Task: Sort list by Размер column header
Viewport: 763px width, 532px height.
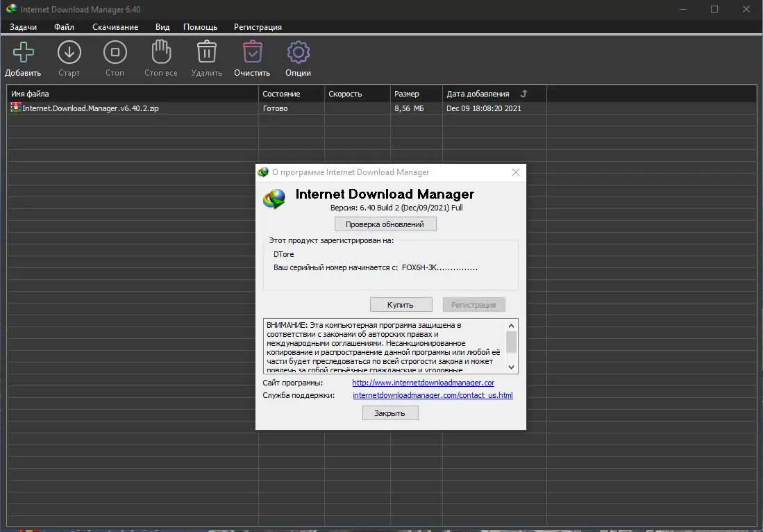Action: [x=407, y=94]
